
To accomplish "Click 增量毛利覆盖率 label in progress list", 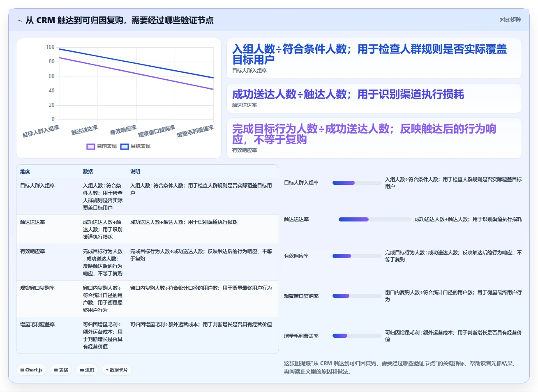I will click(301, 336).
